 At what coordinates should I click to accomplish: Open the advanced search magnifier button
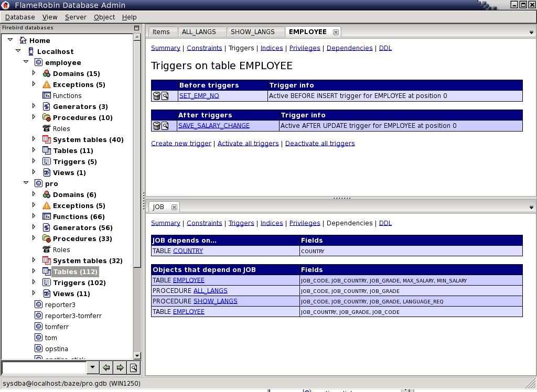[134, 368]
